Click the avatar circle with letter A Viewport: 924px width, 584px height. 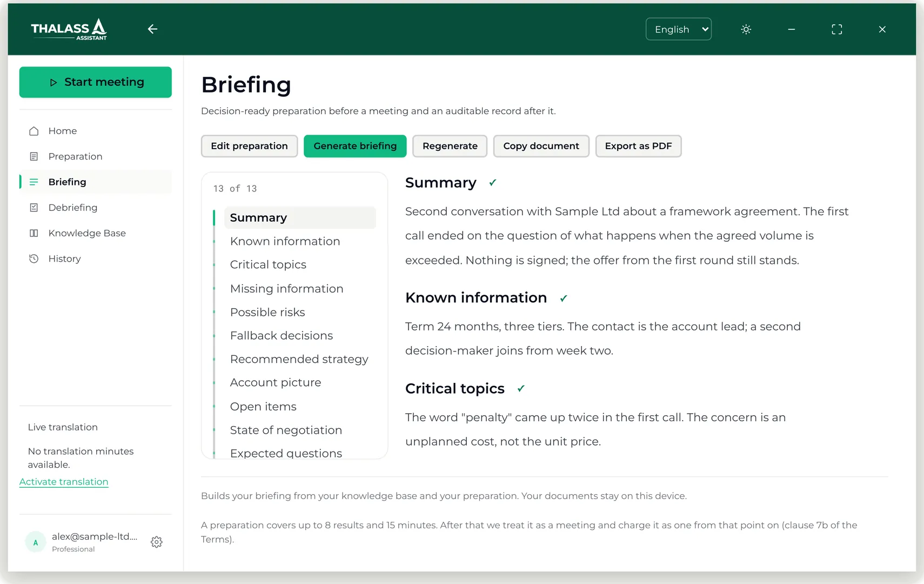pyautogui.click(x=36, y=542)
